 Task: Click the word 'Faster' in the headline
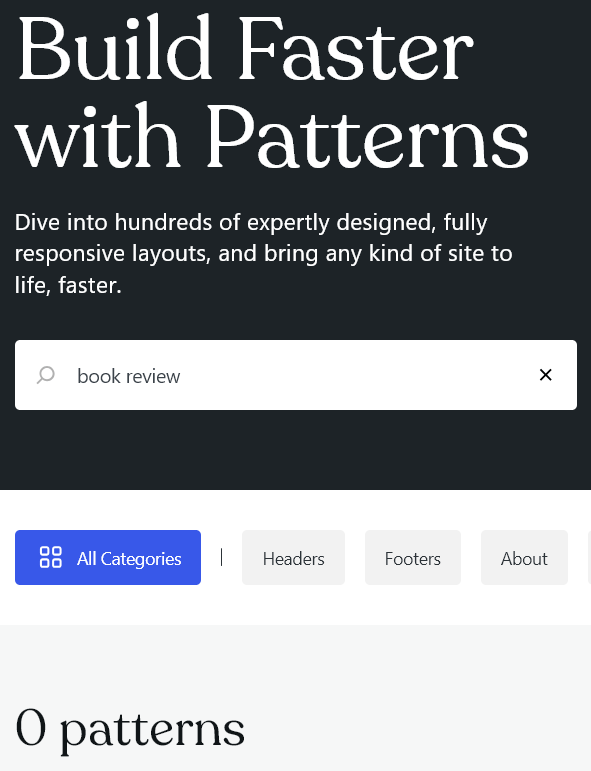356,48
